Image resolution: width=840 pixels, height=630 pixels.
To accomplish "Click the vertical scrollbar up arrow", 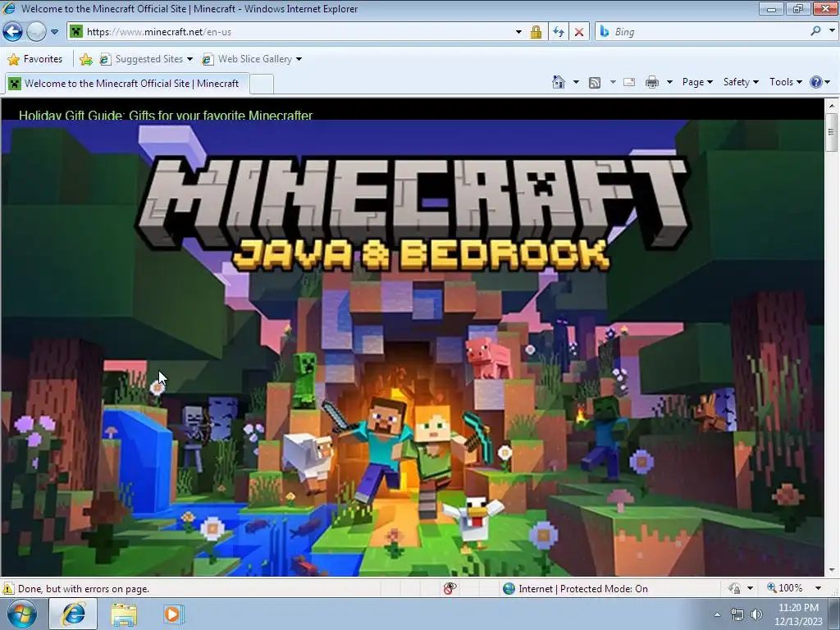I will point(832,104).
